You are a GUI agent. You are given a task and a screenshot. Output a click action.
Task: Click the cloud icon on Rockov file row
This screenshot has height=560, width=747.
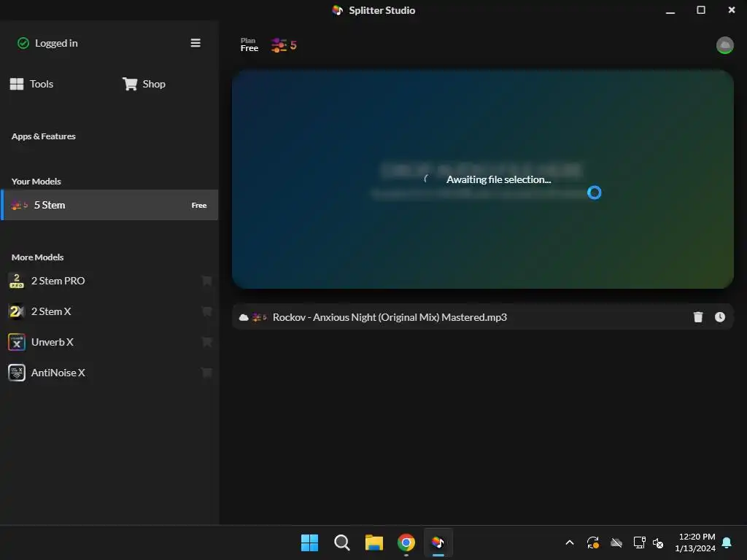tap(244, 317)
